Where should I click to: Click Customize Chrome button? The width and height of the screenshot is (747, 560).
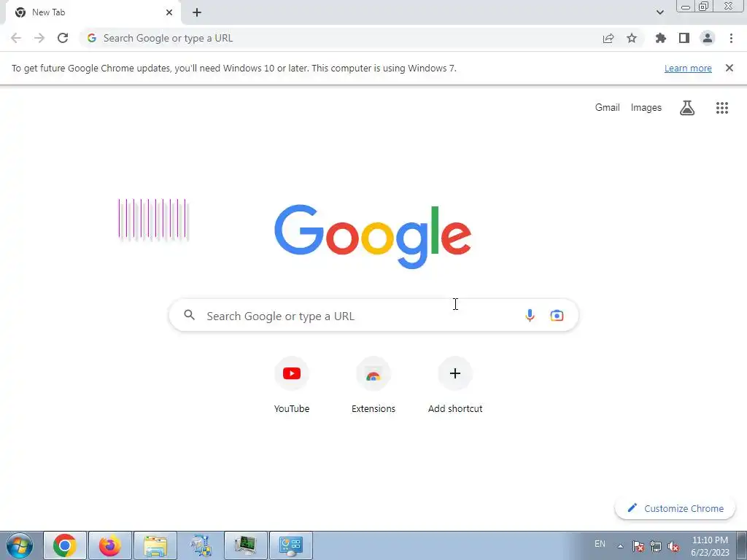675,508
